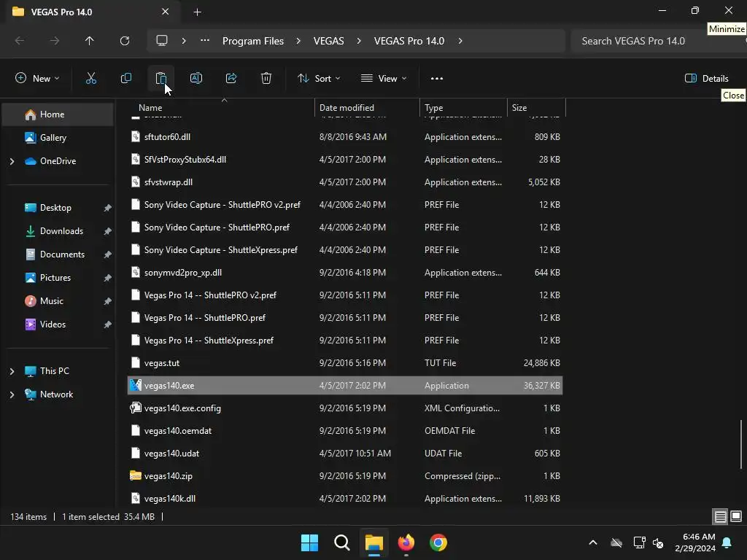Open the See more ellipsis in toolbar
This screenshot has width=747, height=560.
pyautogui.click(x=436, y=79)
